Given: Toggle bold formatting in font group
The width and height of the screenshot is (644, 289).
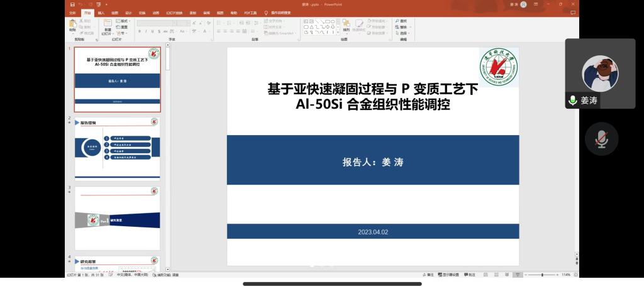Looking at the screenshot, I should (140, 31).
